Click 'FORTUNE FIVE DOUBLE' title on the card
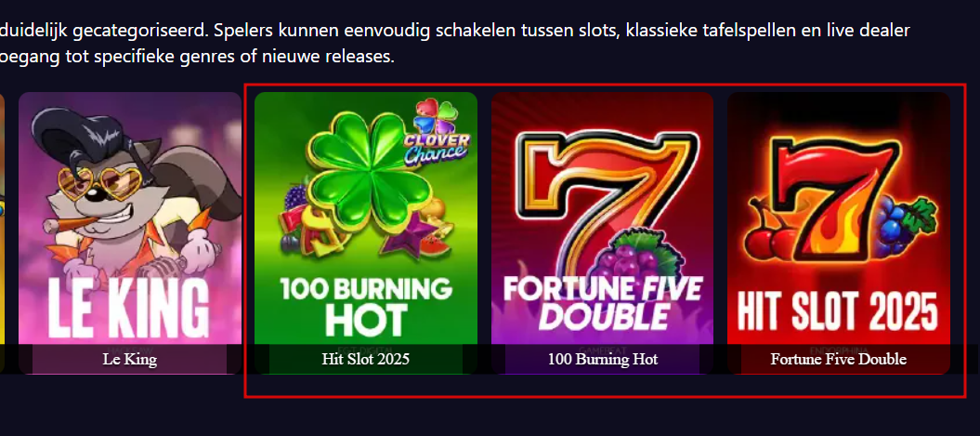Screen dimensions: 980x436 coord(603,303)
